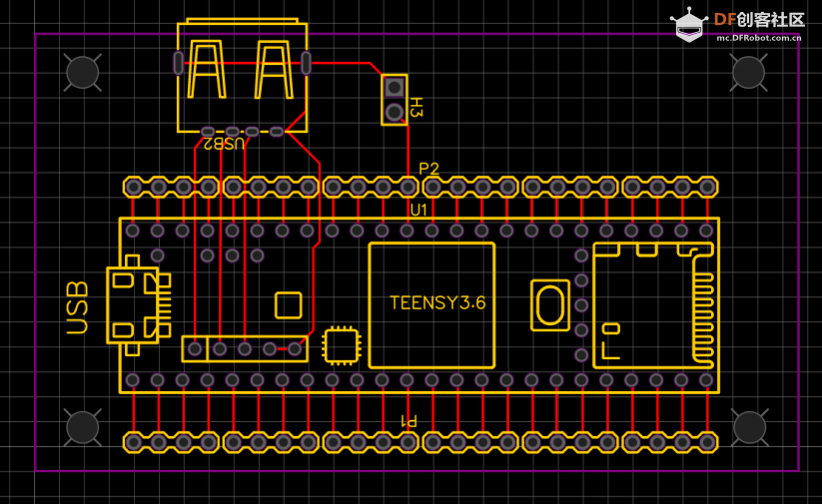Click the P2 header designator label
Screen dimensions: 822x504
click(x=428, y=169)
